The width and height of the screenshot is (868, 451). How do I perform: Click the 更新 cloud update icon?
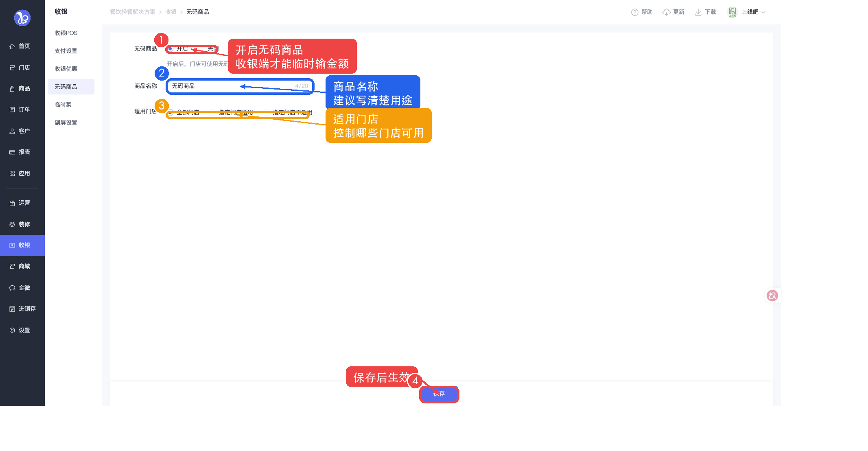tap(667, 12)
